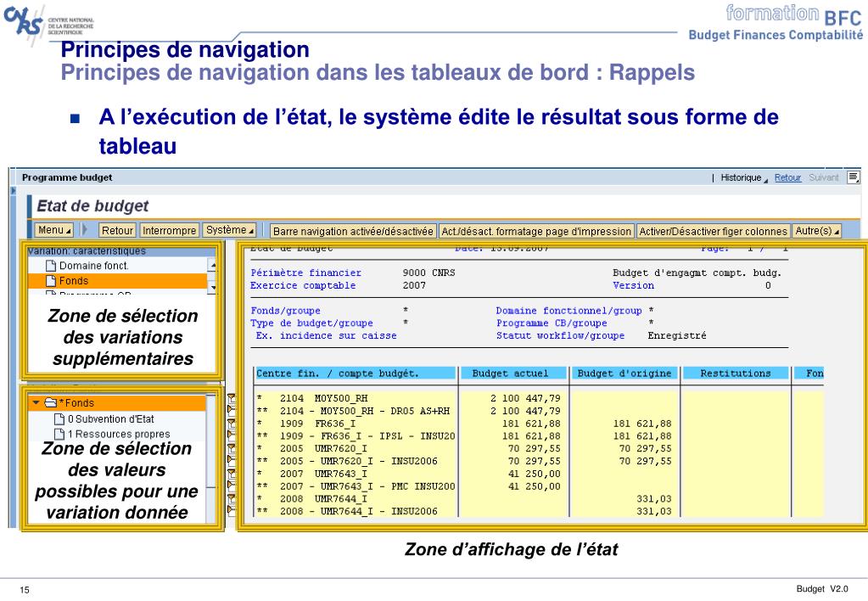Image resolution: width=868 pixels, height=601 pixels.
Task: Collapse the *Fonds tree node
Action: (36, 402)
